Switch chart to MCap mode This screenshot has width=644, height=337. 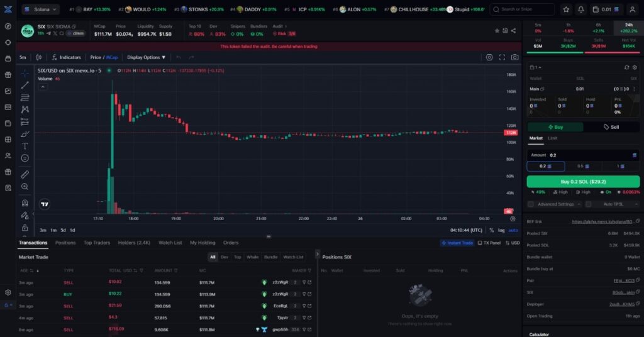tap(112, 57)
